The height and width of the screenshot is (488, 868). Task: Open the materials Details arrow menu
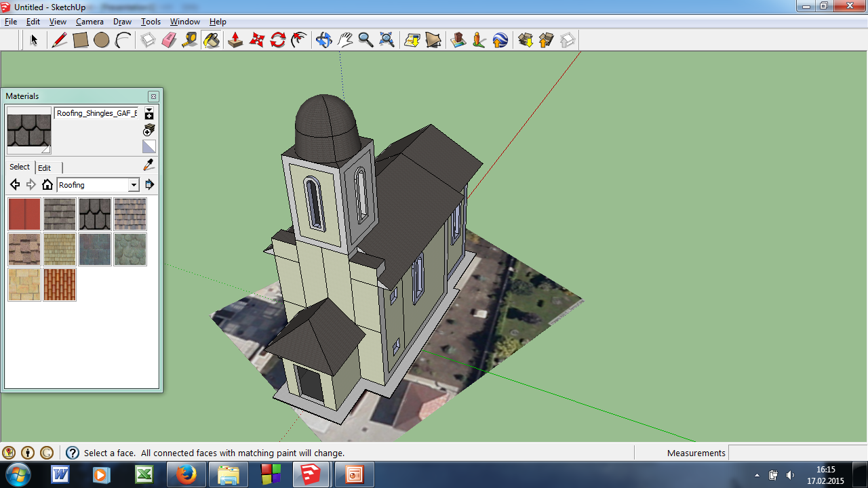150,184
